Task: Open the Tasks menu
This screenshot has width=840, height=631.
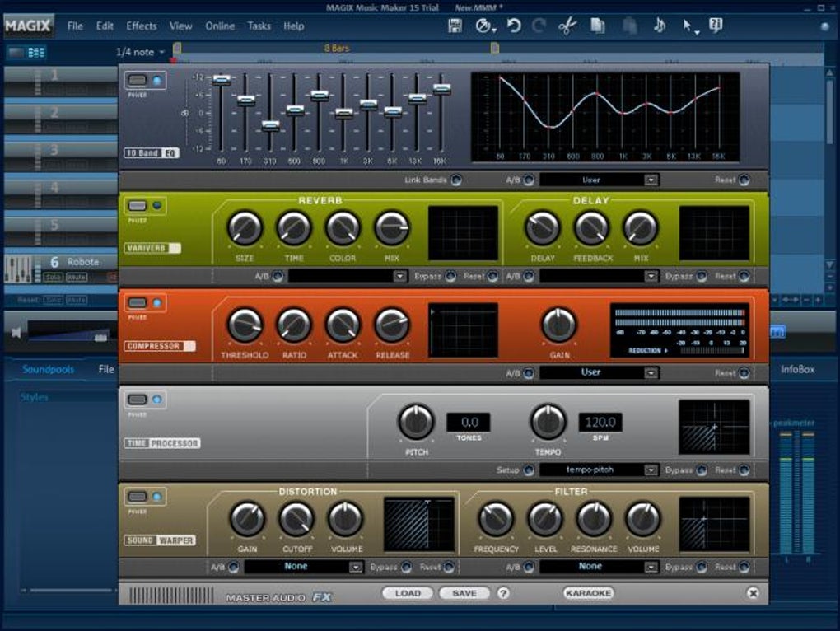Action: coord(259,26)
